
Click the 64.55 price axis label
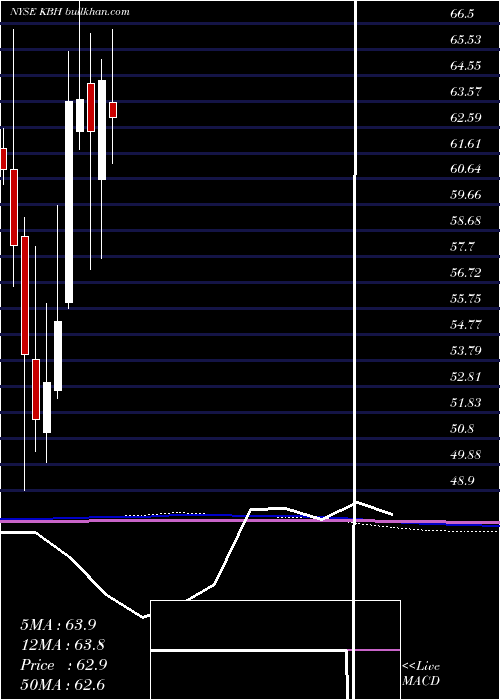(466, 66)
